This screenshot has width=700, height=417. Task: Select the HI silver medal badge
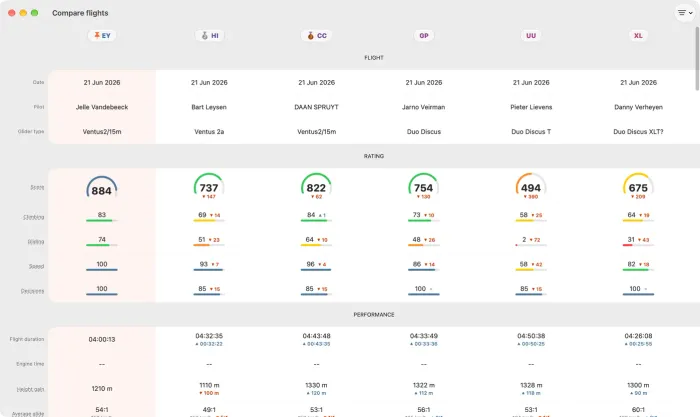(209, 36)
